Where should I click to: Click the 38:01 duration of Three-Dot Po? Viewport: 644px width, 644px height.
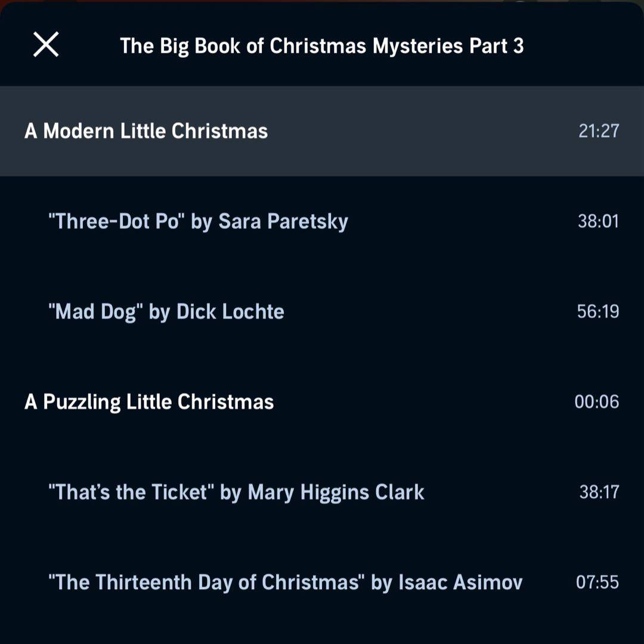598,222
